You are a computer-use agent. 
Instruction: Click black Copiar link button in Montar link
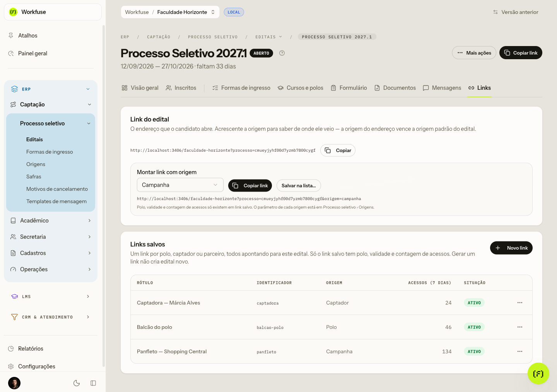pyautogui.click(x=250, y=186)
